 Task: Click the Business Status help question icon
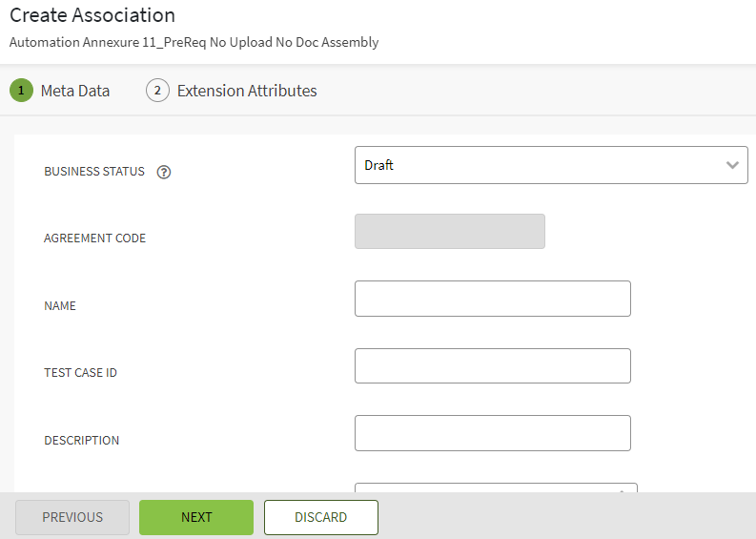[164, 172]
